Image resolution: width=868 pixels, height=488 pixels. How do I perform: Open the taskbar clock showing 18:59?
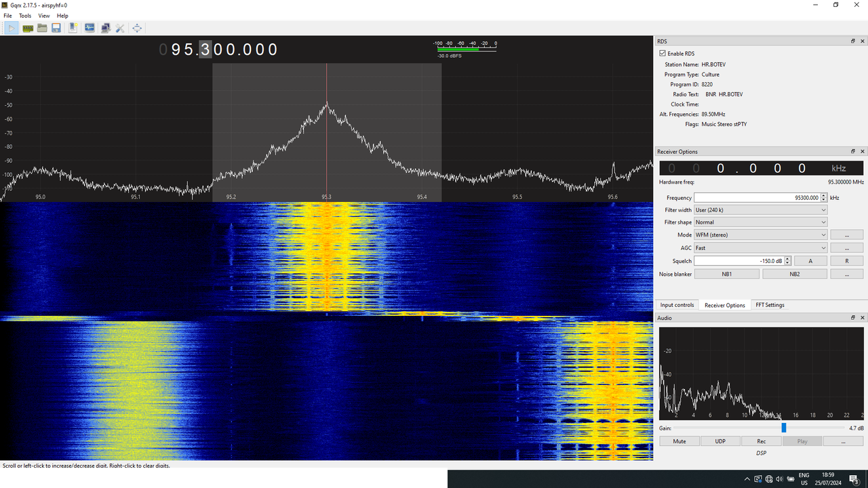click(x=829, y=479)
